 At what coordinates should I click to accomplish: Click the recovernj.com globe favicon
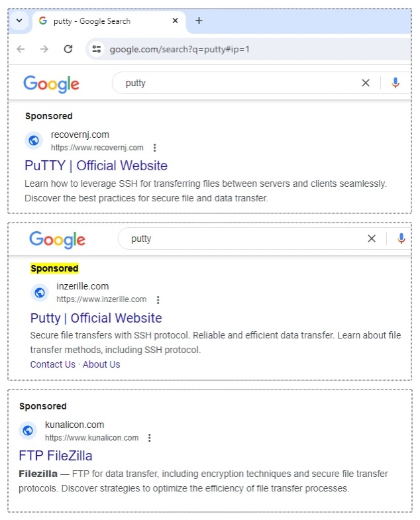[x=34, y=140]
